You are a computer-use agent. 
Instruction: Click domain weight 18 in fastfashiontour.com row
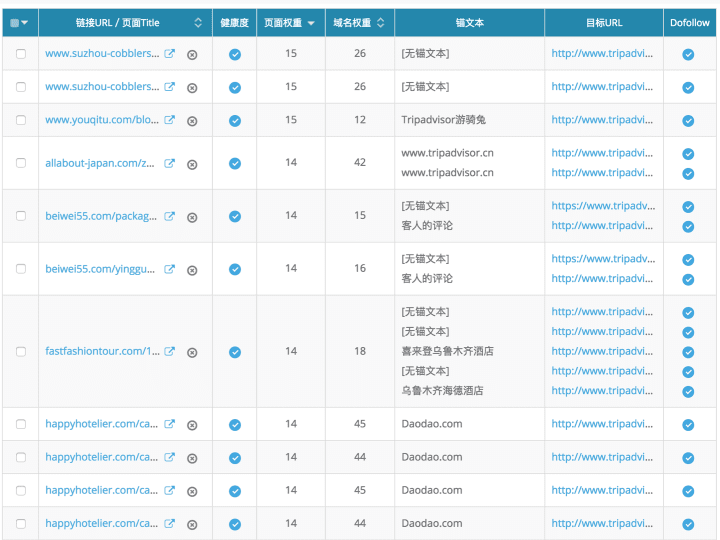(x=360, y=351)
